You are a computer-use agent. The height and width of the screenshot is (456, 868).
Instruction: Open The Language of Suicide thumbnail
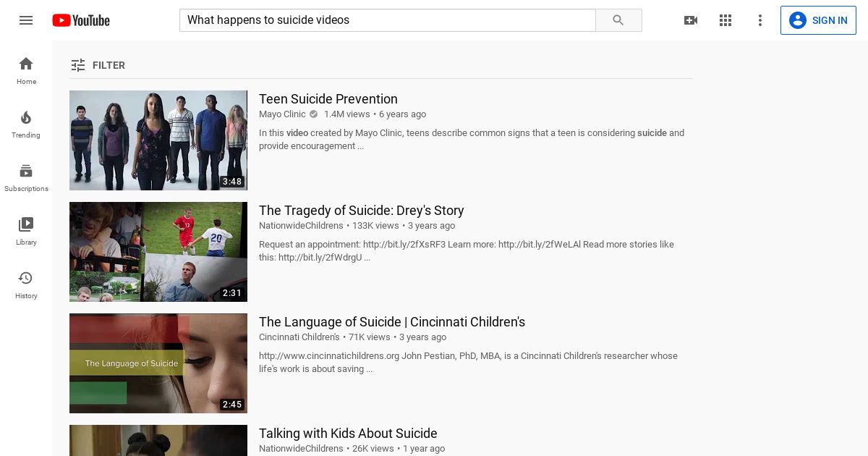pyautogui.click(x=158, y=363)
